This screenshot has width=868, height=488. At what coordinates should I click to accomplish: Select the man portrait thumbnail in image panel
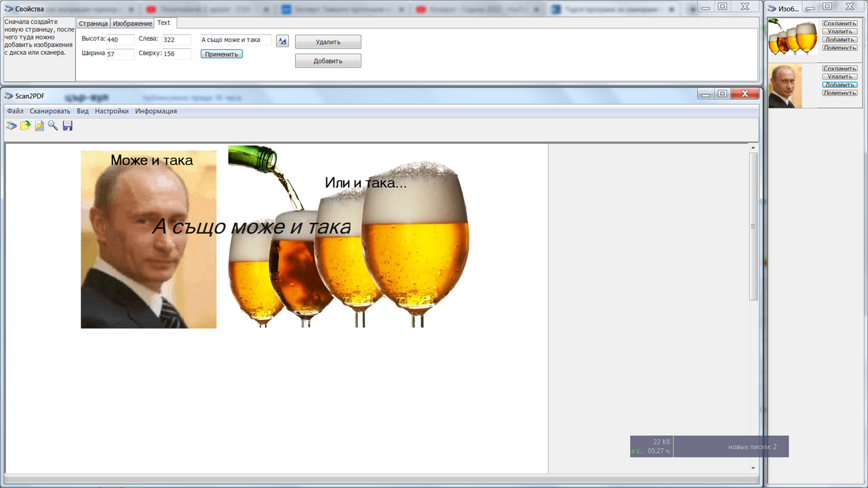[785, 86]
